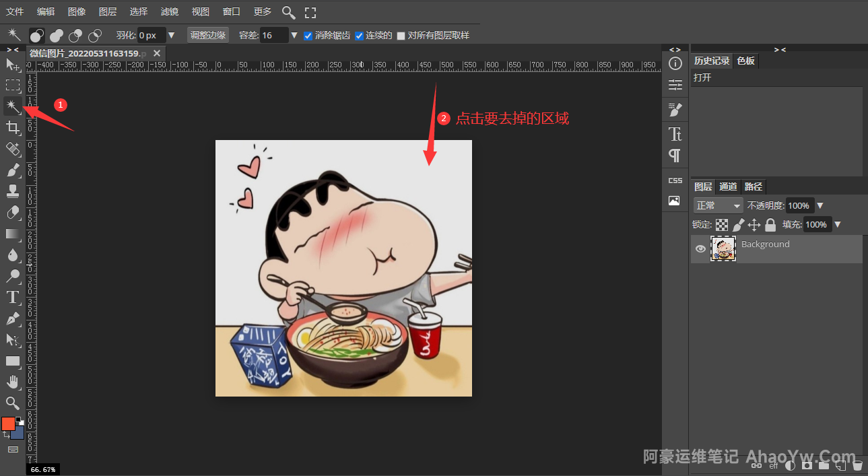
Task: Select the Zoom tool in left toolbar
Action: [x=13, y=403]
